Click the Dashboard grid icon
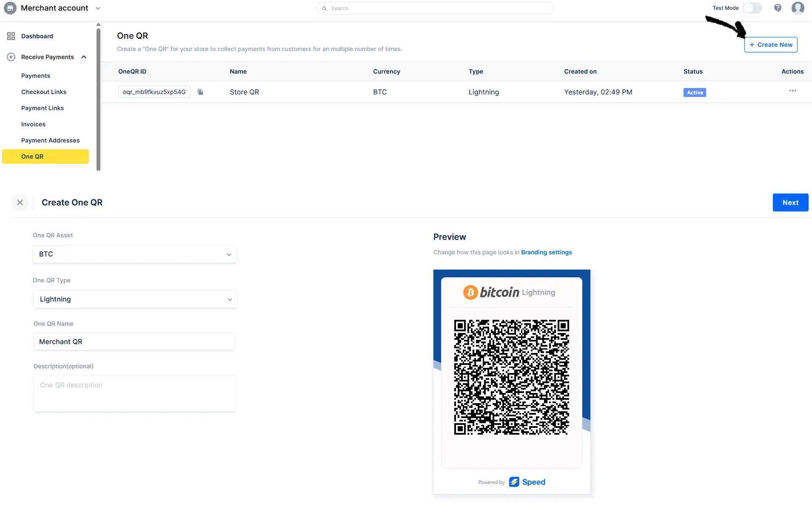This screenshot has width=812, height=518. tap(11, 36)
